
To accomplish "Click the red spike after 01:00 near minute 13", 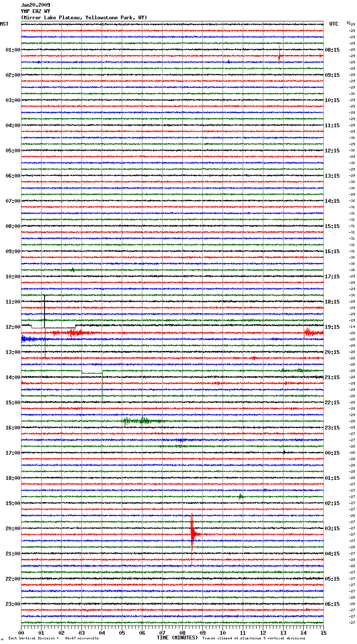I will point(279,56).
